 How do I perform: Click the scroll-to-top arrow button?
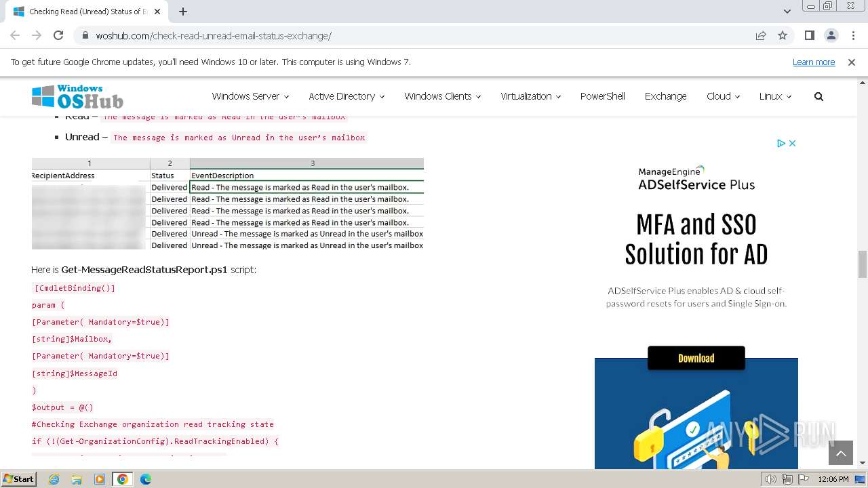point(841,453)
